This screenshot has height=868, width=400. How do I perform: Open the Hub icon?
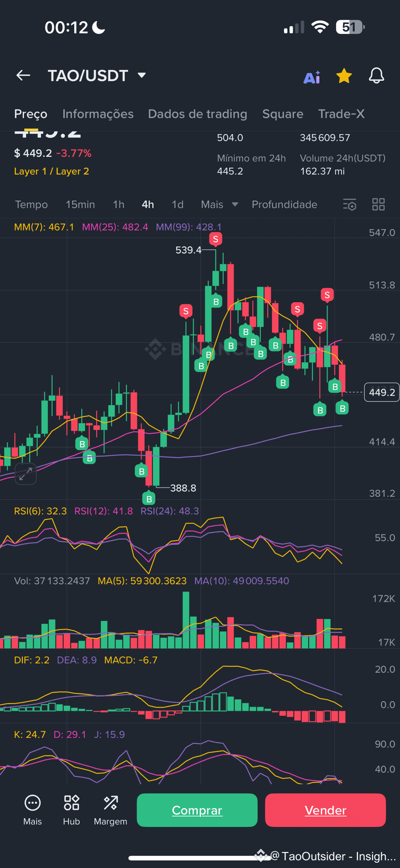tap(71, 810)
